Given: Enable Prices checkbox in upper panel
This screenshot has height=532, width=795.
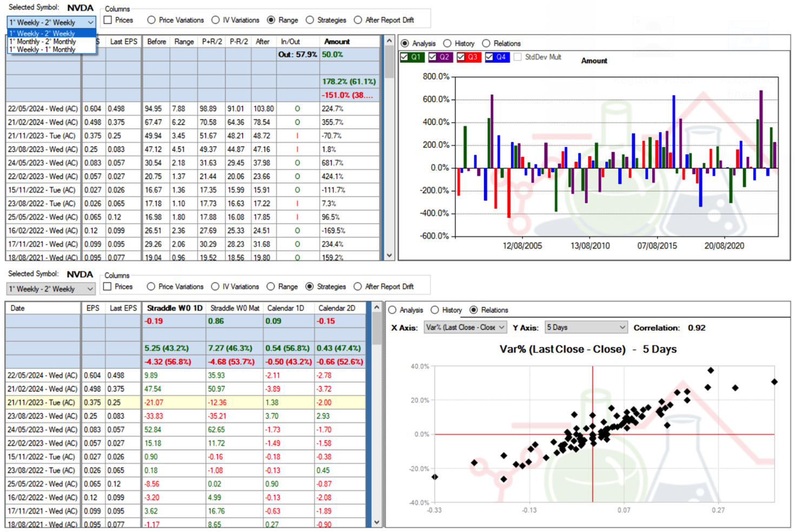Looking at the screenshot, I should [108, 20].
